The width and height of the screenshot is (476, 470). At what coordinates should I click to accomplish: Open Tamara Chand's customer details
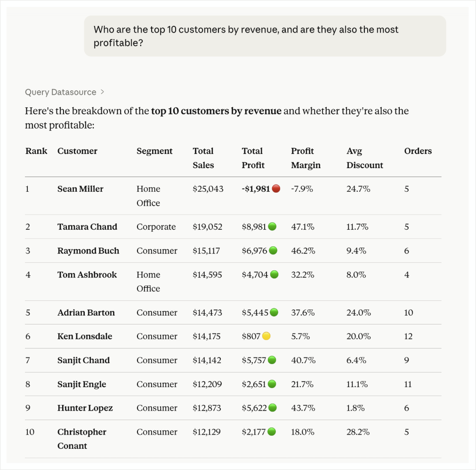point(87,227)
